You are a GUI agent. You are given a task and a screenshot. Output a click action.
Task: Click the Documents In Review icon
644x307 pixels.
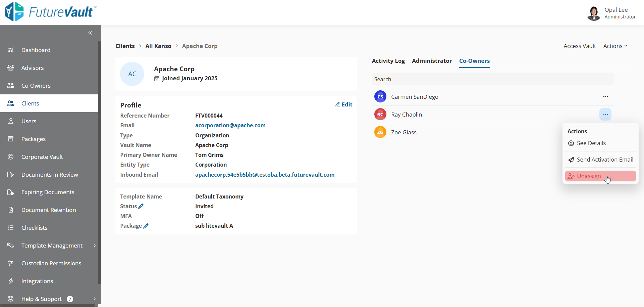coord(11,175)
